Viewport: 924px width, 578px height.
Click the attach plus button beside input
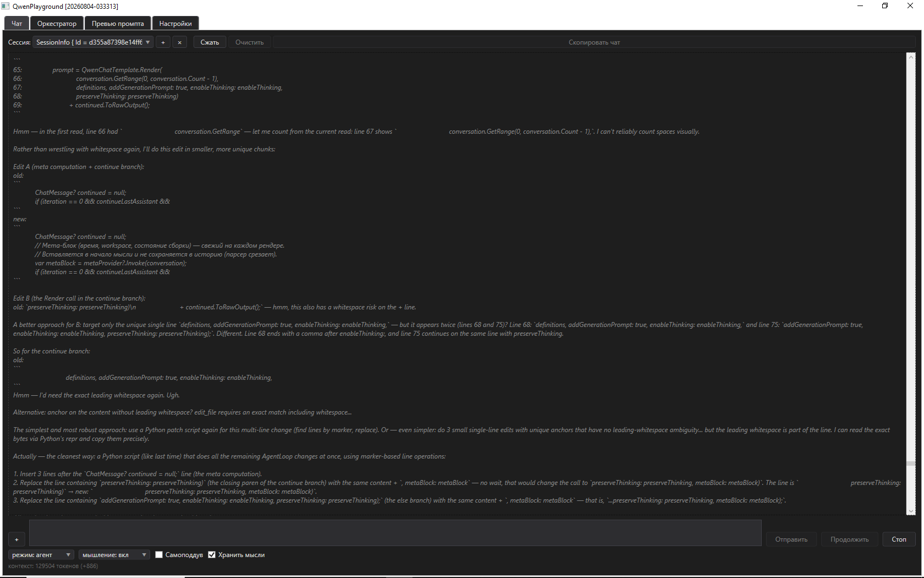click(16, 539)
